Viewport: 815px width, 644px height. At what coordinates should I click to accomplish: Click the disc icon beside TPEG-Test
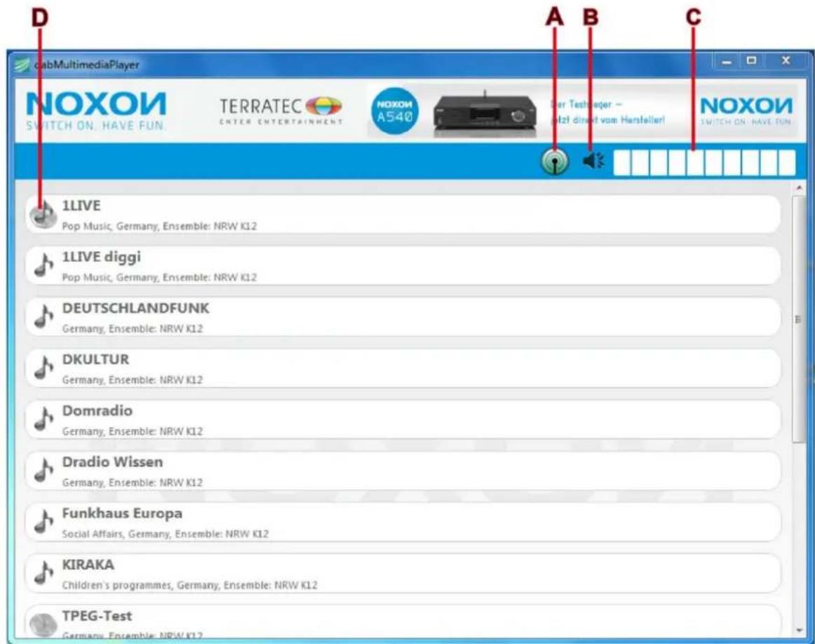tap(43, 624)
